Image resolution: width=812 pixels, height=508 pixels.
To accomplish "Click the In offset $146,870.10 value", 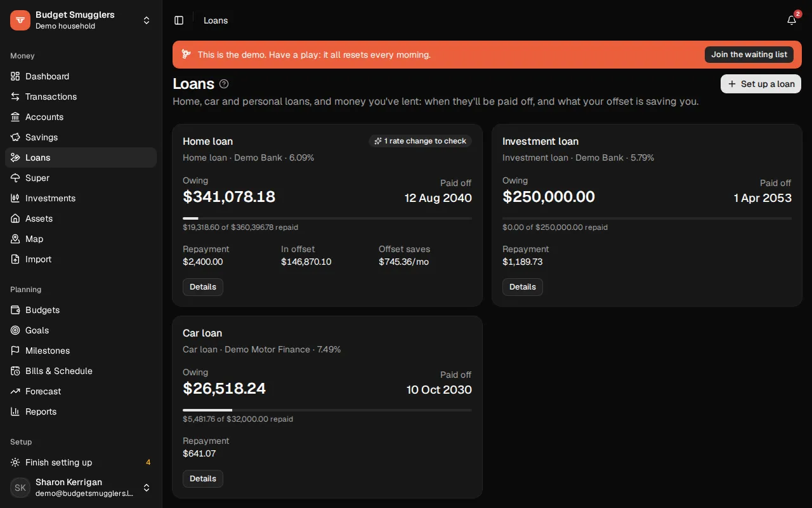I will (306, 262).
